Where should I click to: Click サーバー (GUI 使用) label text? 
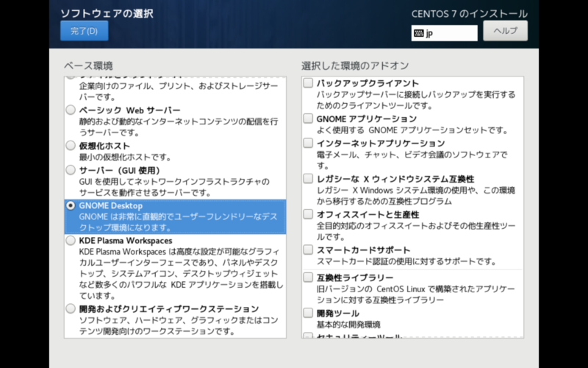click(x=120, y=171)
